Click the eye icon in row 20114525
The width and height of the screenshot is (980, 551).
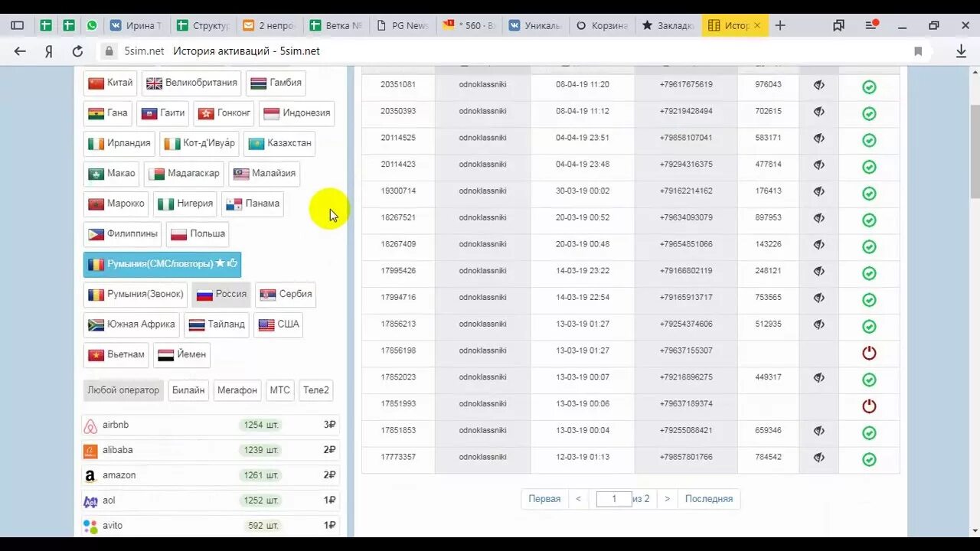[819, 139]
